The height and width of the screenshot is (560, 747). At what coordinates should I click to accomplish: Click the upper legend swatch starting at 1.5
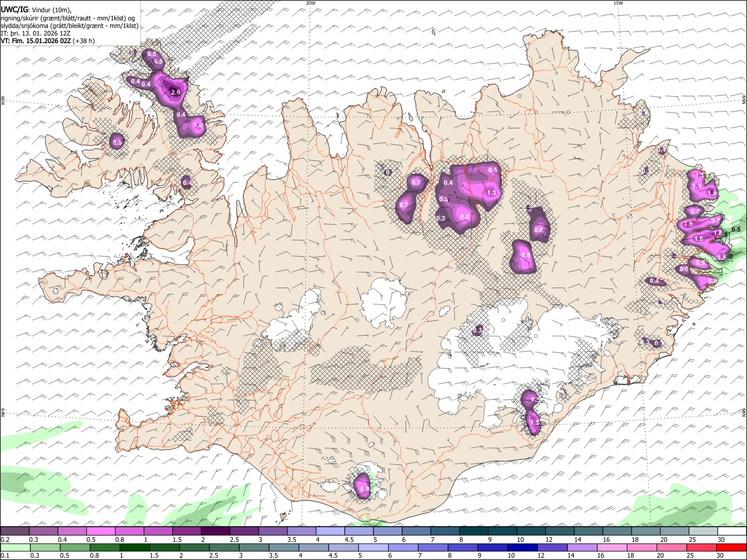[187, 531]
